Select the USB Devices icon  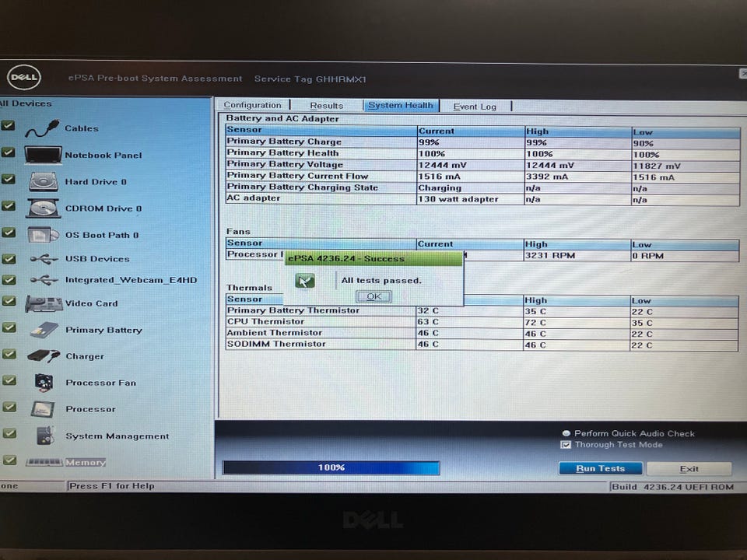coord(44,259)
